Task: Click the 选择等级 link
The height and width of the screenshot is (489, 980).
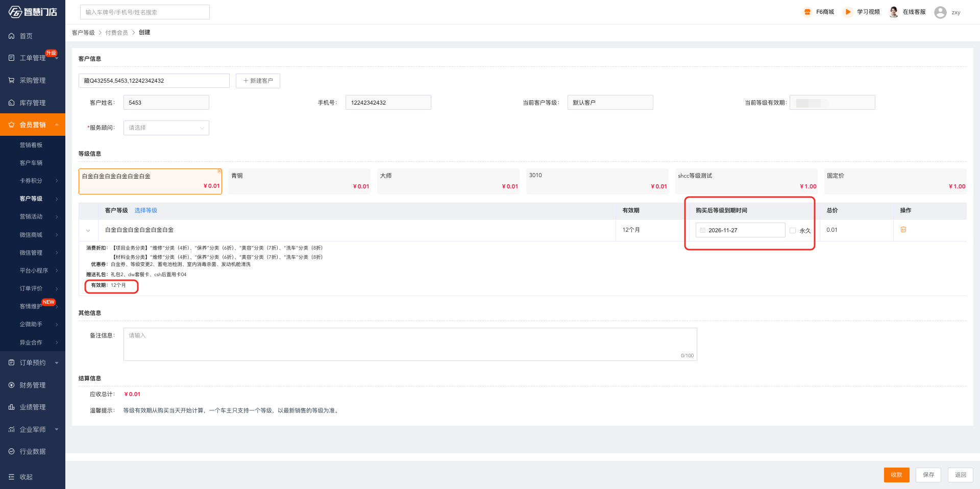Action: [x=145, y=210]
